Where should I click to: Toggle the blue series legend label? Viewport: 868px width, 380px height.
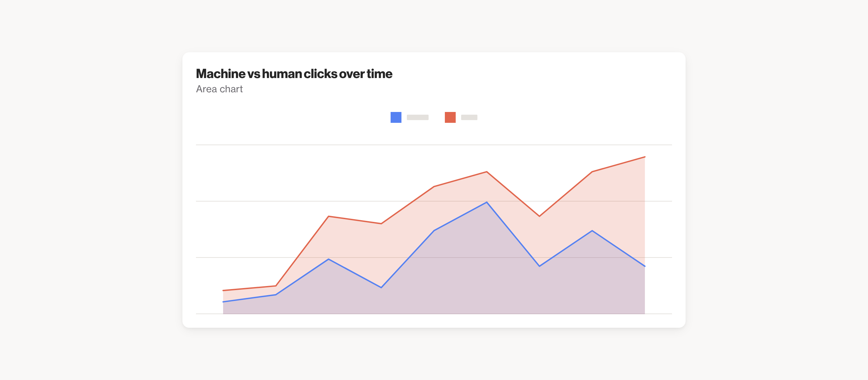[x=417, y=117]
